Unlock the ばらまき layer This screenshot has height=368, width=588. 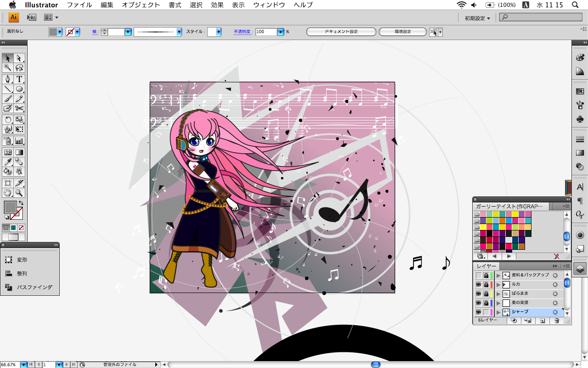[486, 293]
